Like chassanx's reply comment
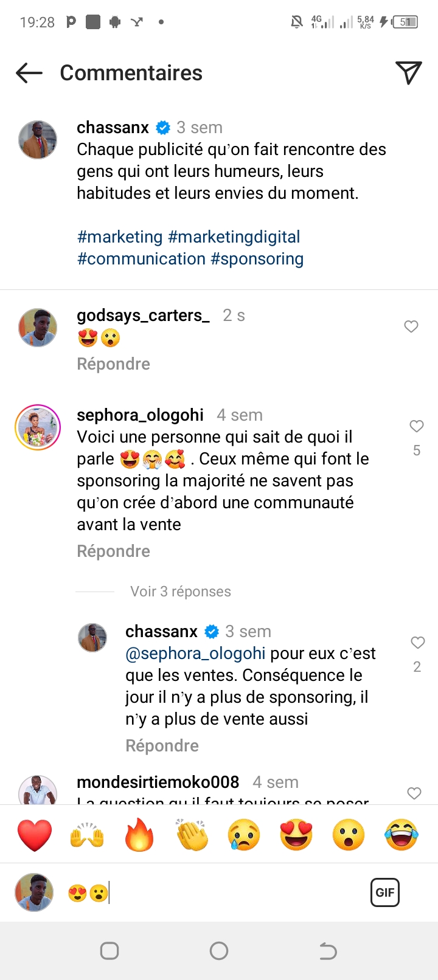This screenshot has height=980, width=438. 417,643
